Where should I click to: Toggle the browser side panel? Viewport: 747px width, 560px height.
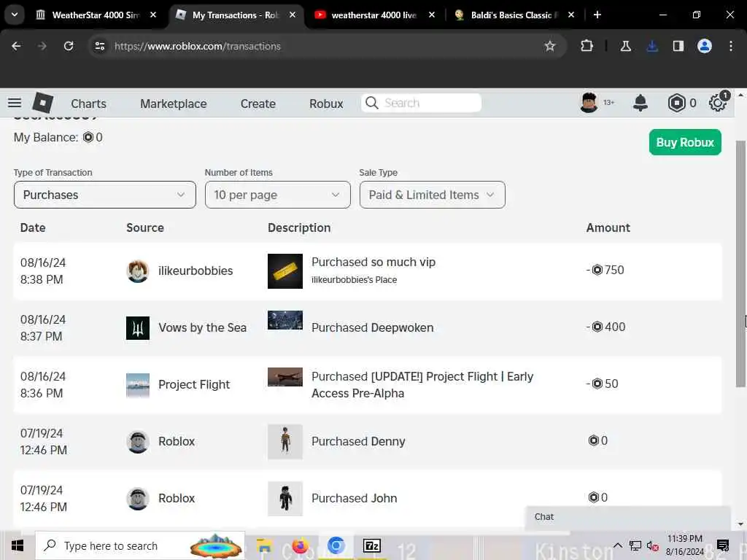pyautogui.click(x=678, y=46)
